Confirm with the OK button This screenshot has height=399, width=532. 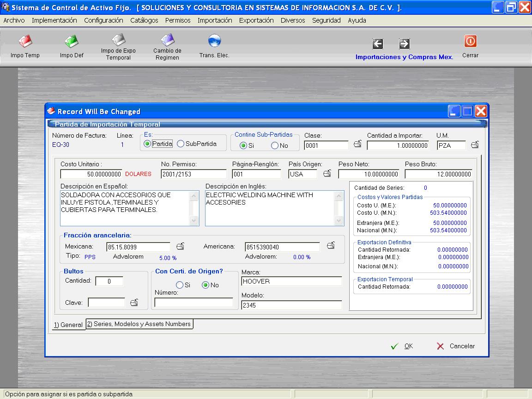point(402,346)
